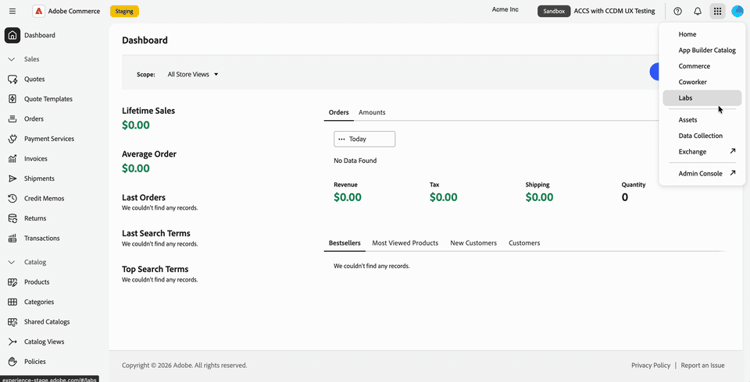Viewport: 750px width, 382px height.
Task: Open the user profile avatar
Action: pyautogui.click(x=737, y=11)
